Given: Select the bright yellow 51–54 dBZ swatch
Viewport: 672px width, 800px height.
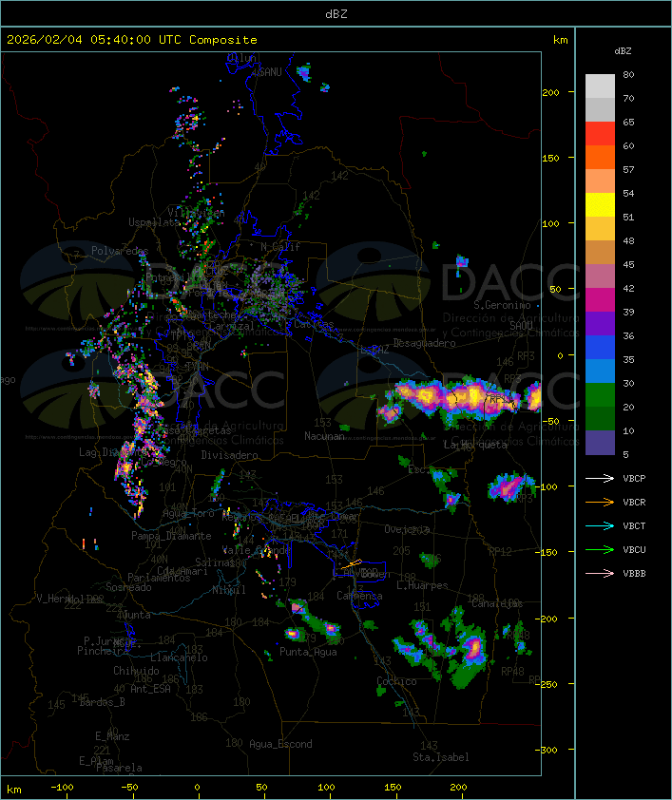Looking at the screenshot, I should 600,204.
